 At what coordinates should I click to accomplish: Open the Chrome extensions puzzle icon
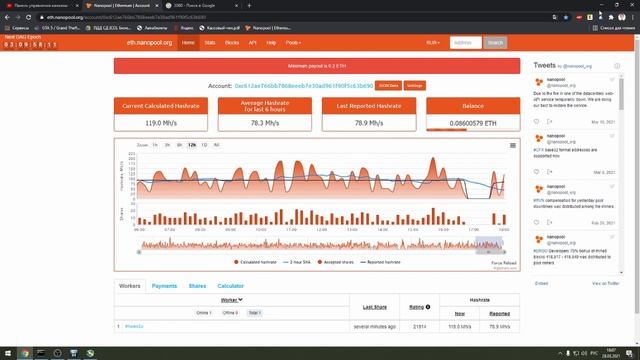coord(611,17)
